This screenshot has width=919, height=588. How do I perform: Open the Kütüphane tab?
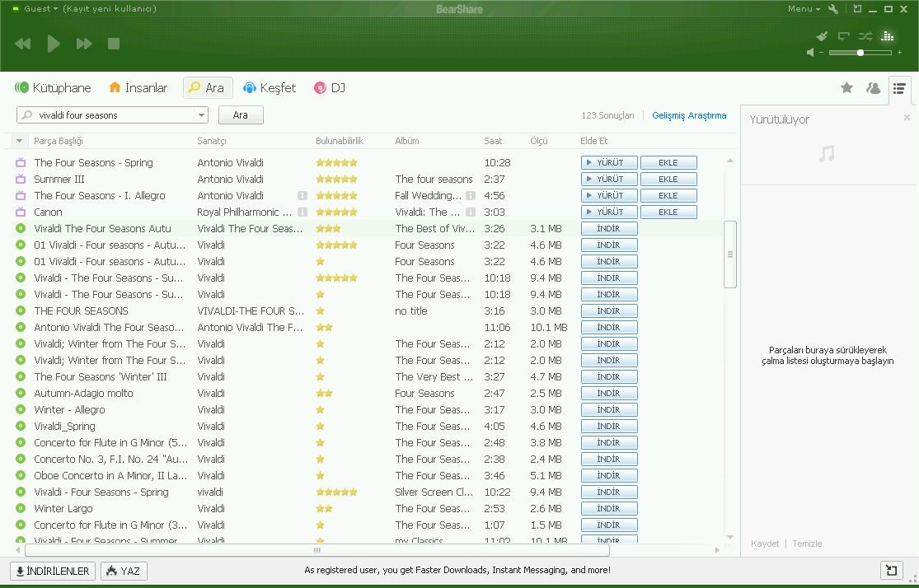click(53, 88)
